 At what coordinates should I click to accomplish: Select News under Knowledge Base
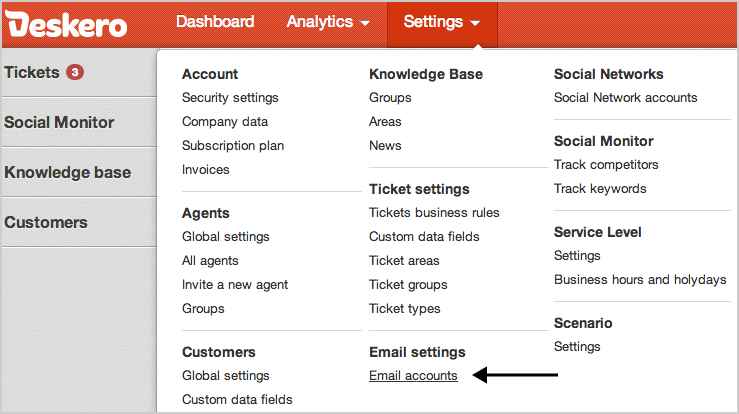coord(385,146)
